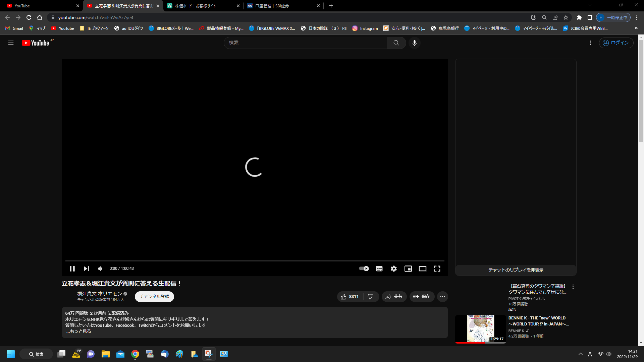Image resolution: width=644 pixels, height=362 pixels.
Task: Click the チャンネル登録 subscribe button
Action: [154, 297]
